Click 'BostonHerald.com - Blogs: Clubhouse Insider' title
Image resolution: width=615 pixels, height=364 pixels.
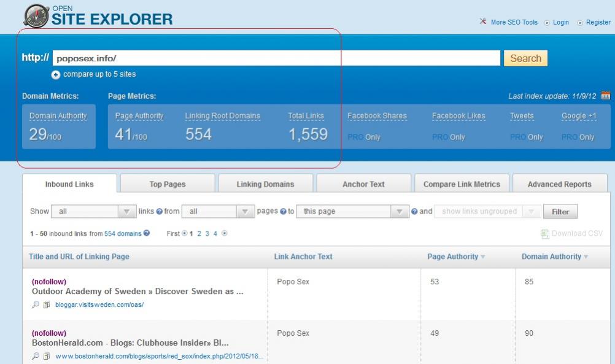point(130,343)
